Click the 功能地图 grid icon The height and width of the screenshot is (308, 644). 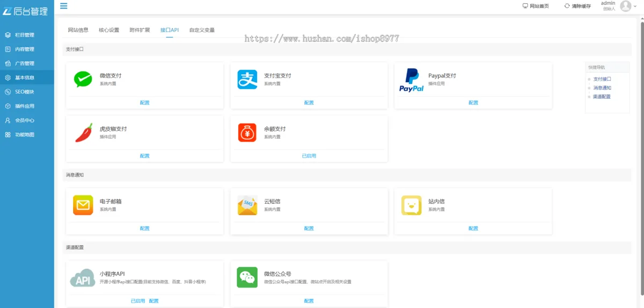[8, 134]
